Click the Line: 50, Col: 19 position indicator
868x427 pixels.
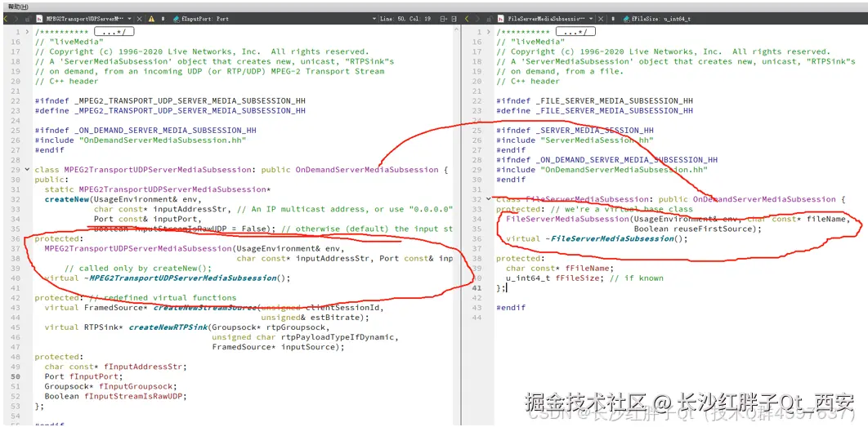405,19
